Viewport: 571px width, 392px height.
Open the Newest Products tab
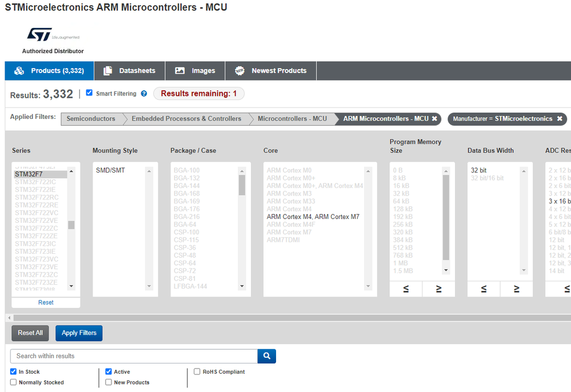tap(270, 71)
